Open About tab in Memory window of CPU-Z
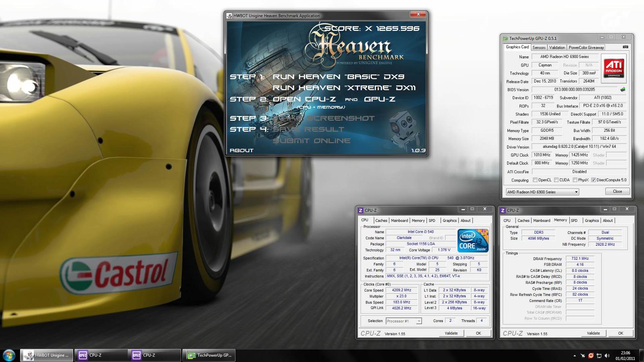The width and height of the screenshot is (644, 362). (608, 221)
